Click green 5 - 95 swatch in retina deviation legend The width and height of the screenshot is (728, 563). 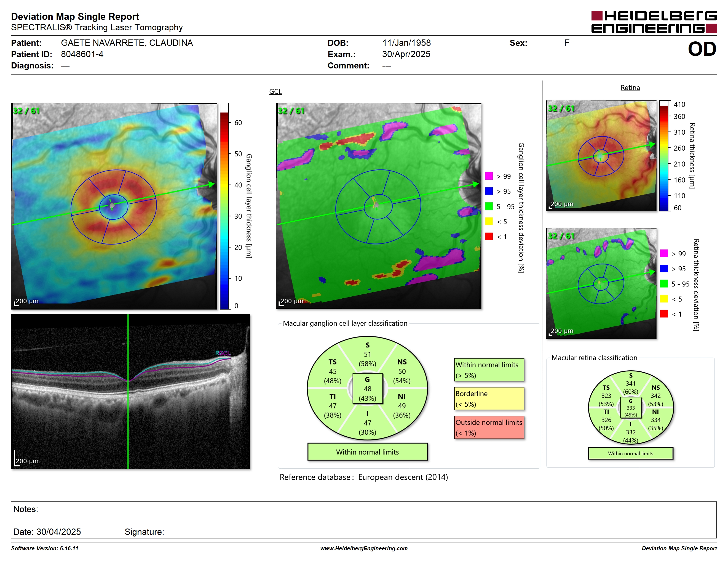pyautogui.click(x=664, y=283)
